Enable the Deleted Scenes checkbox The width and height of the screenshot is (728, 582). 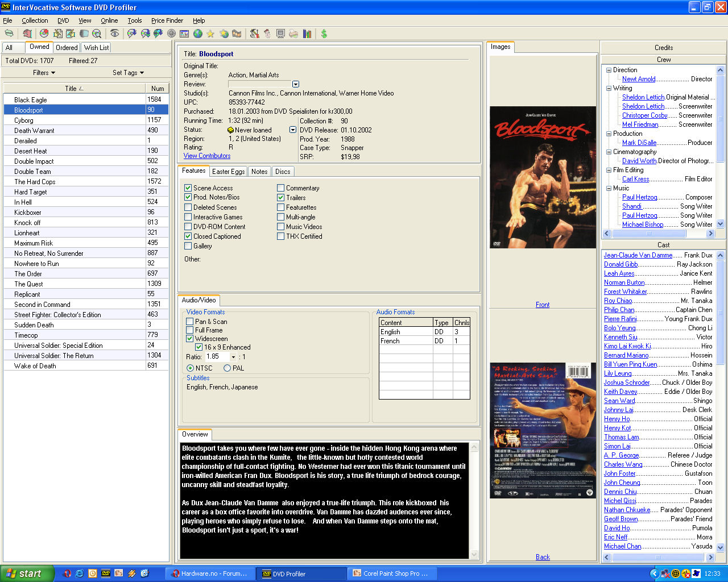188,207
